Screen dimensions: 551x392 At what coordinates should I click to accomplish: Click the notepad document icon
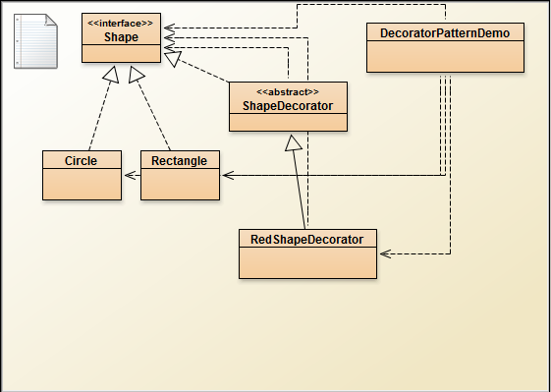tap(35, 41)
